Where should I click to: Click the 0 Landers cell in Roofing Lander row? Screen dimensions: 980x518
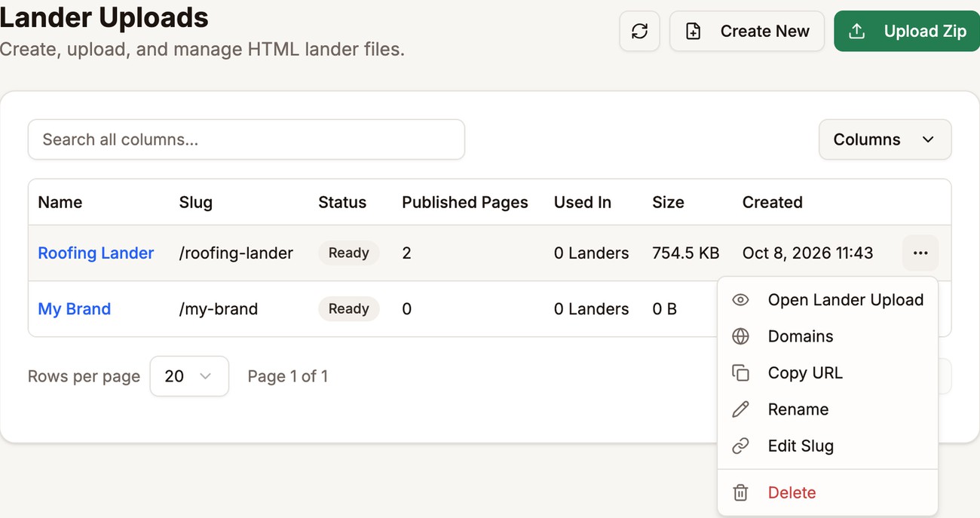592,253
